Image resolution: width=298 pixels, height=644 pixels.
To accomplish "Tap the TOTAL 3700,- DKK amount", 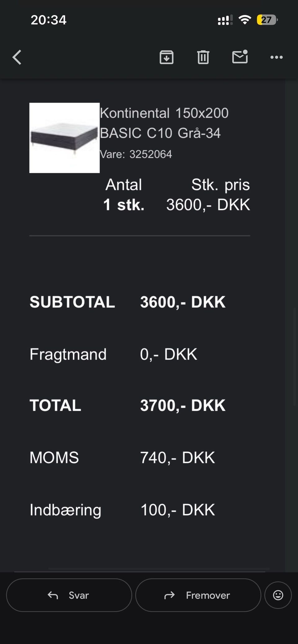I will pos(183,405).
